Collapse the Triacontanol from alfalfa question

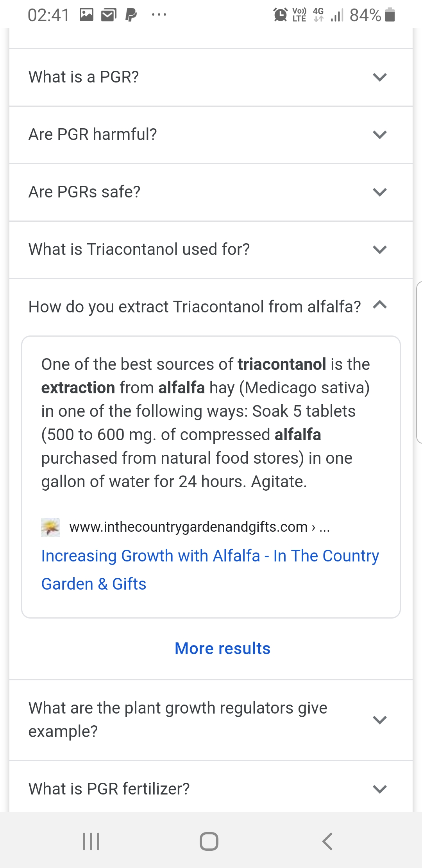tap(379, 305)
